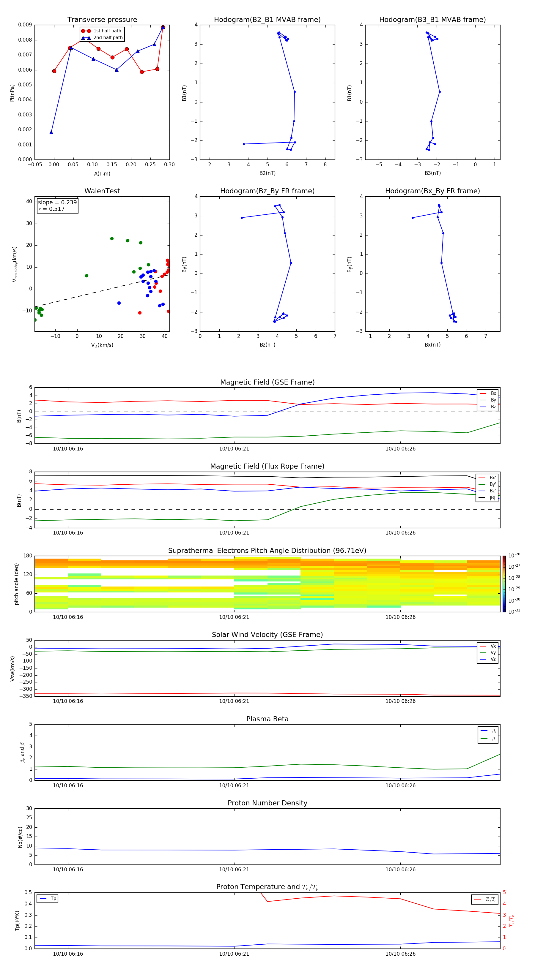Click the dashed fit line in WalenTest
Image resolution: width=535 pixels, height=980 pixels.
point(102,291)
